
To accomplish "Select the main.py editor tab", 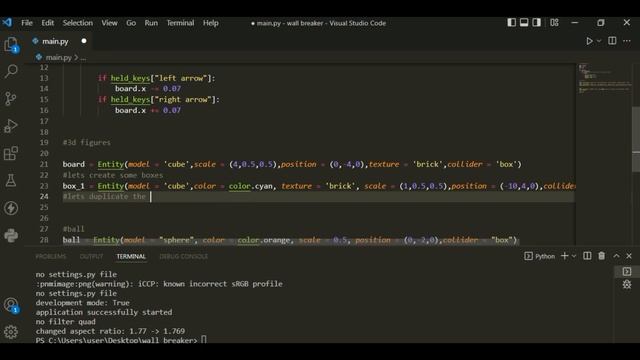I will [55, 41].
